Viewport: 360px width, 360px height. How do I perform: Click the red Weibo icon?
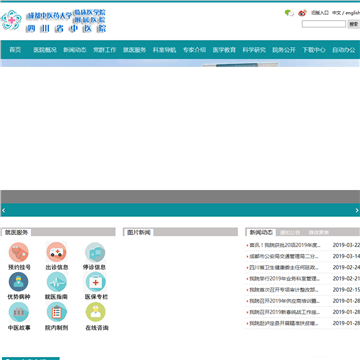[302, 13]
